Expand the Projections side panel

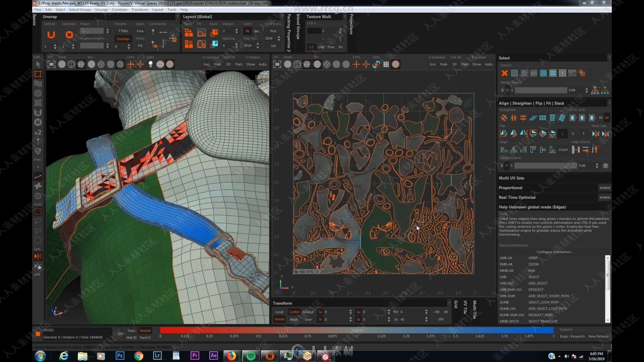[x=351, y=24]
